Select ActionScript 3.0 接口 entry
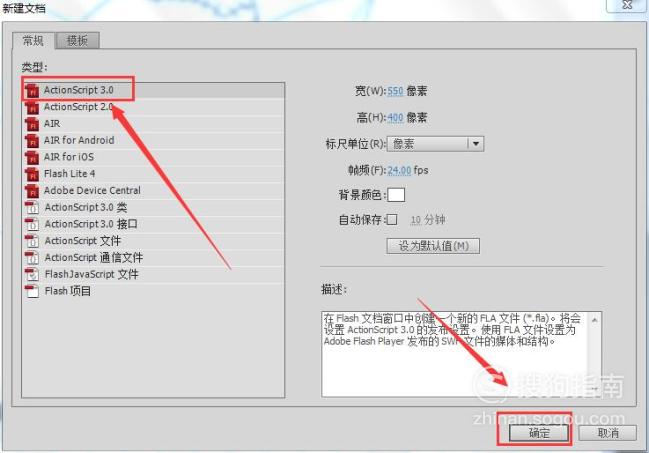This screenshot has width=649, height=453. (153, 224)
